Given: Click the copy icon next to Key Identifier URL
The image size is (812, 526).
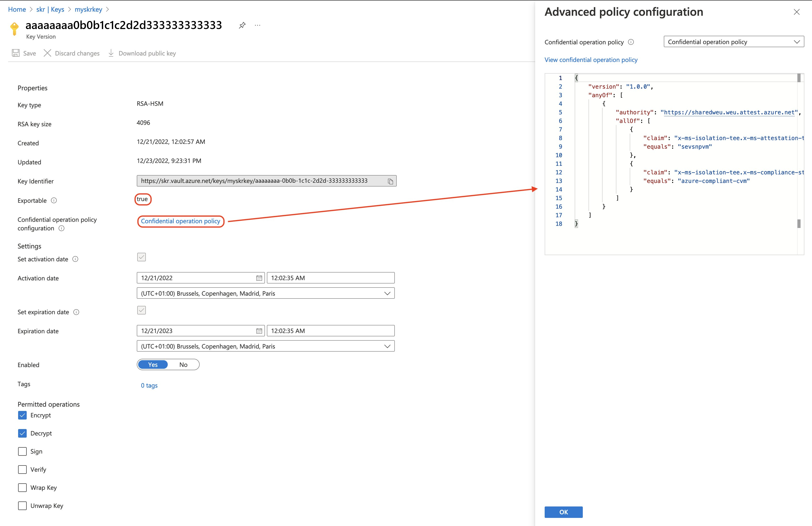Looking at the screenshot, I should point(391,181).
